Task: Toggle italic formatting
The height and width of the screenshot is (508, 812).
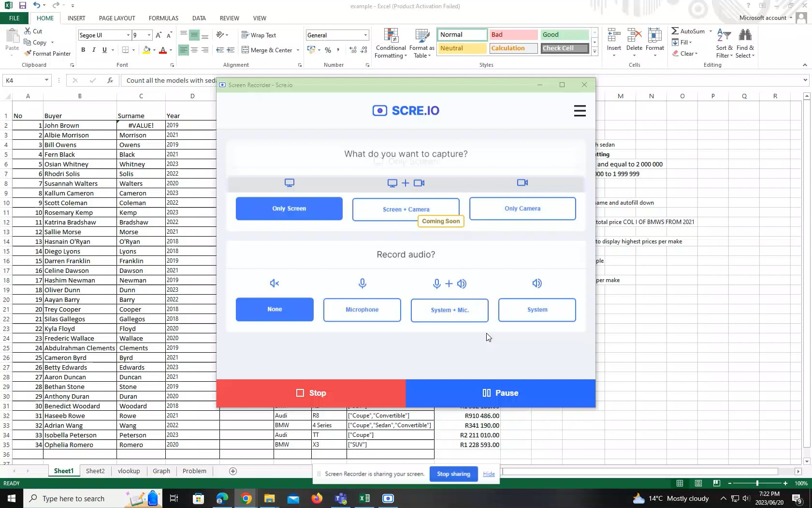Action: coord(93,50)
